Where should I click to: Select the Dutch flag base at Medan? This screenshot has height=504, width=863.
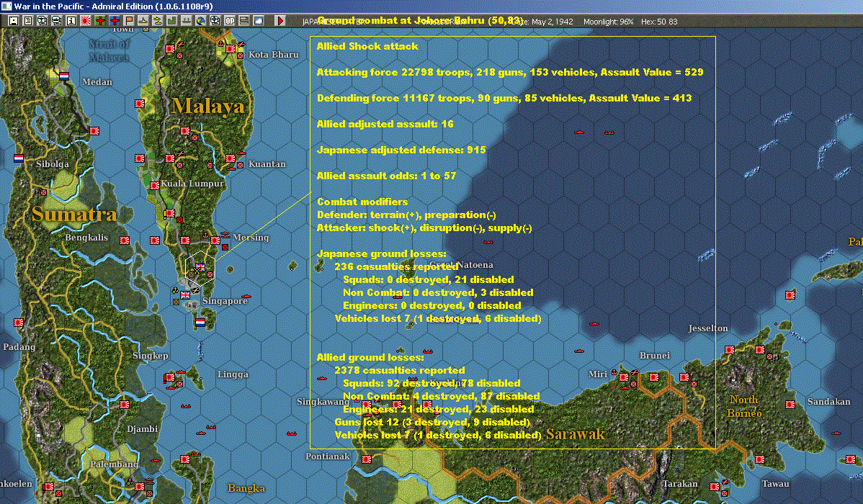64,76
